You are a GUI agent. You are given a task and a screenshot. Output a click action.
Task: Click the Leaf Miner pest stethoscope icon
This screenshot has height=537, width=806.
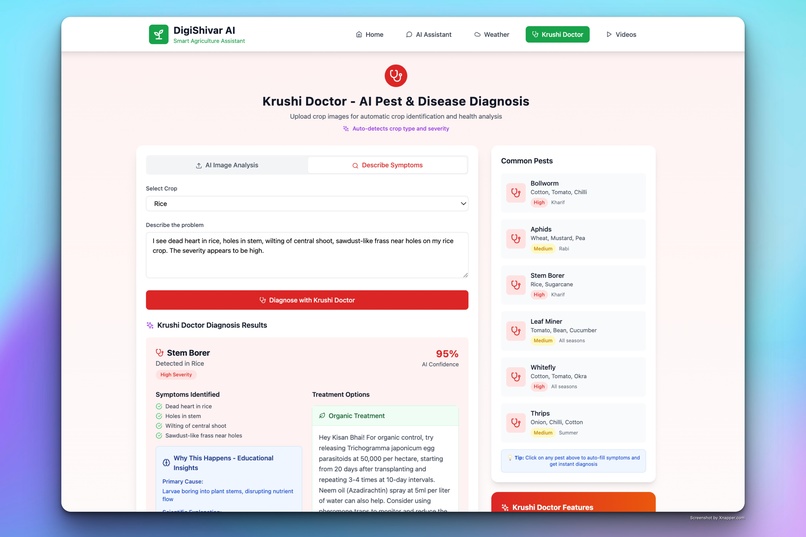(516, 331)
